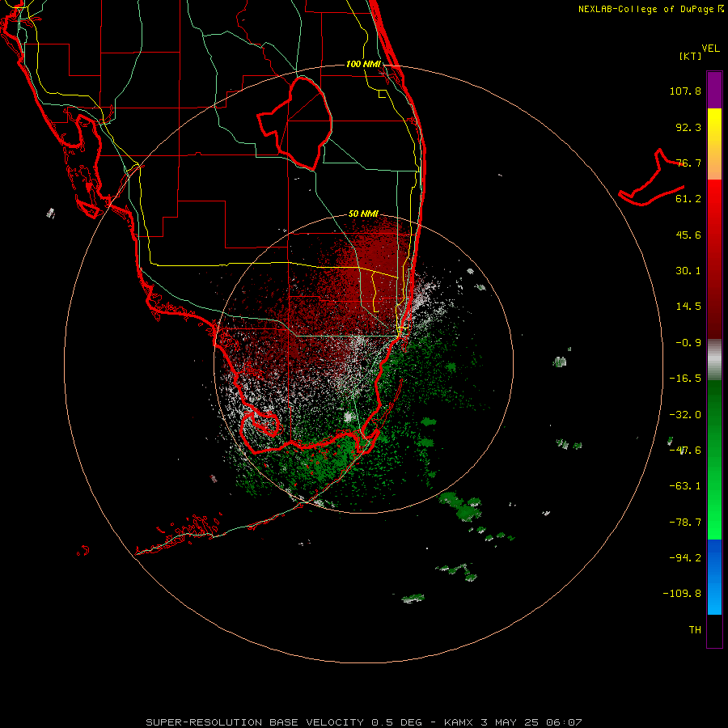The width and height of the screenshot is (728, 728).
Task: Select the 76.7 legend value
Action: pyautogui.click(x=688, y=163)
